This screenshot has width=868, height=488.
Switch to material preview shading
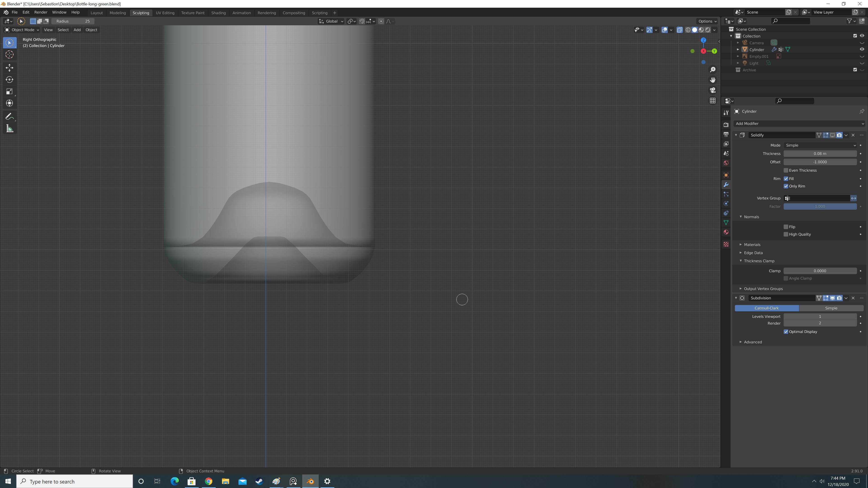tap(701, 30)
